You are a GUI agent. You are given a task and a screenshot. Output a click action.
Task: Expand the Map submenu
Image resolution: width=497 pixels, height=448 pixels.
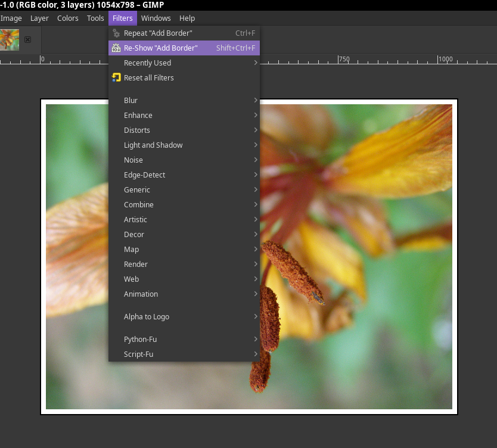coord(184,249)
